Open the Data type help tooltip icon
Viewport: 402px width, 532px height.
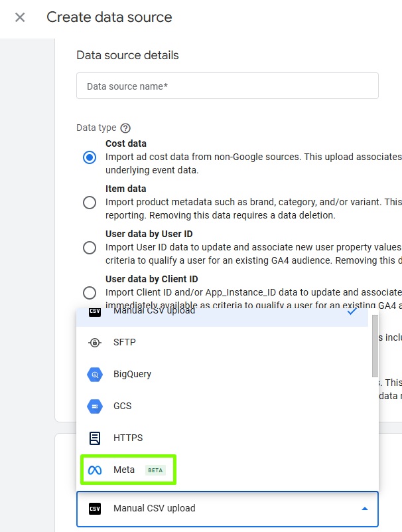click(x=126, y=128)
